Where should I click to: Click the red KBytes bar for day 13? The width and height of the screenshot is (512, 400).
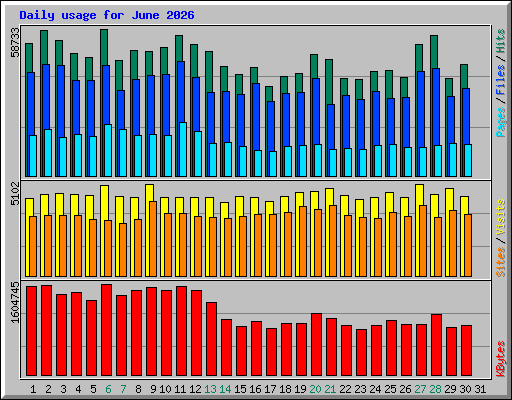tap(212, 339)
